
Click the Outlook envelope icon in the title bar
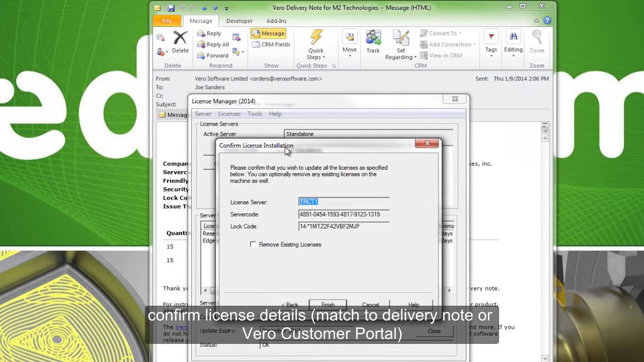[x=157, y=8]
